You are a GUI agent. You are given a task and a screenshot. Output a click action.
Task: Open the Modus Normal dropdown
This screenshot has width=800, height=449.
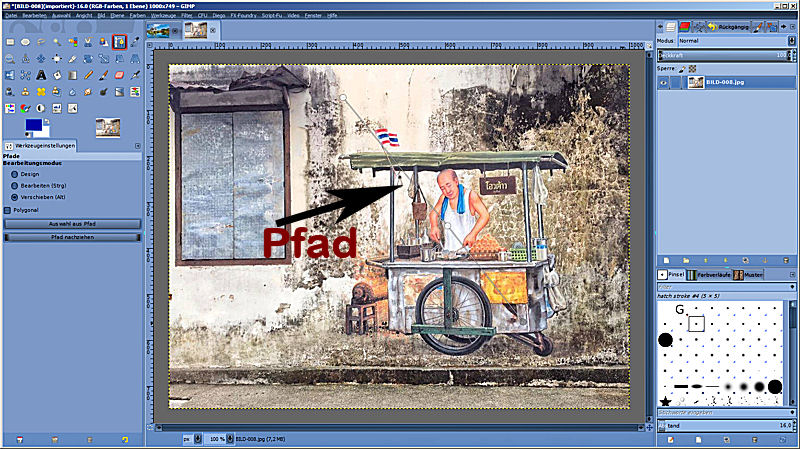736,41
